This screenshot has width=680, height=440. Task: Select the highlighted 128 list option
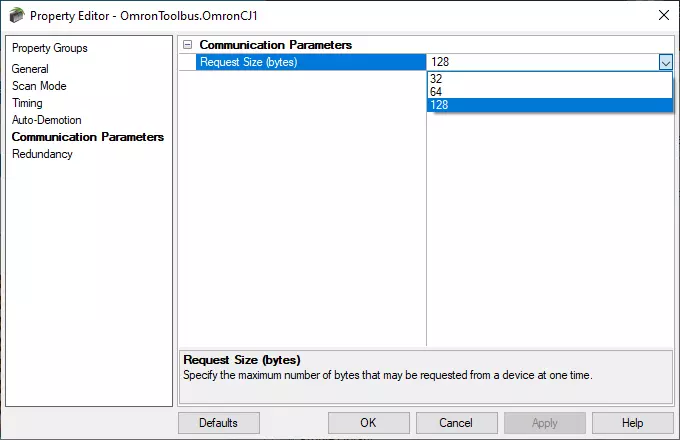(x=549, y=105)
